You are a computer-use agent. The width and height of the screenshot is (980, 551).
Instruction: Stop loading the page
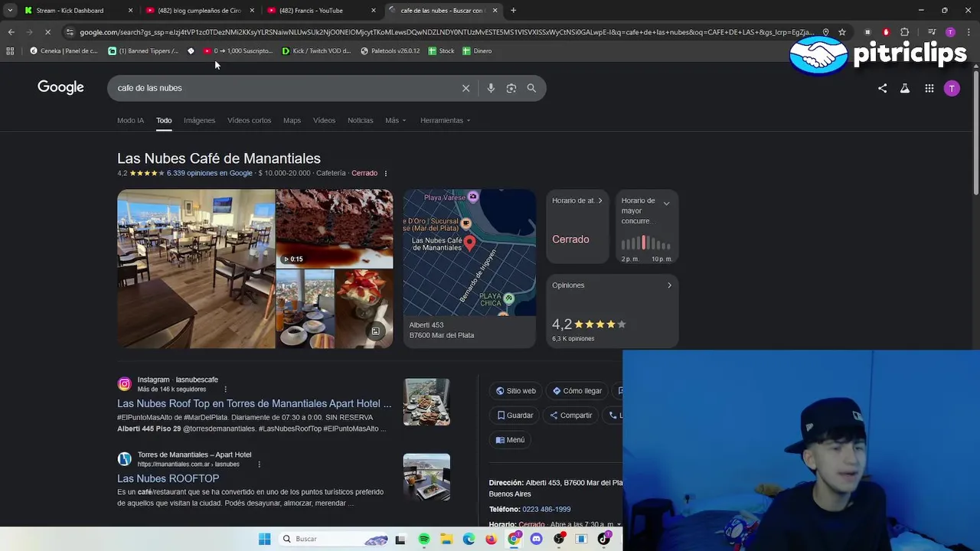pyautogui.click(x=47, y=32)
